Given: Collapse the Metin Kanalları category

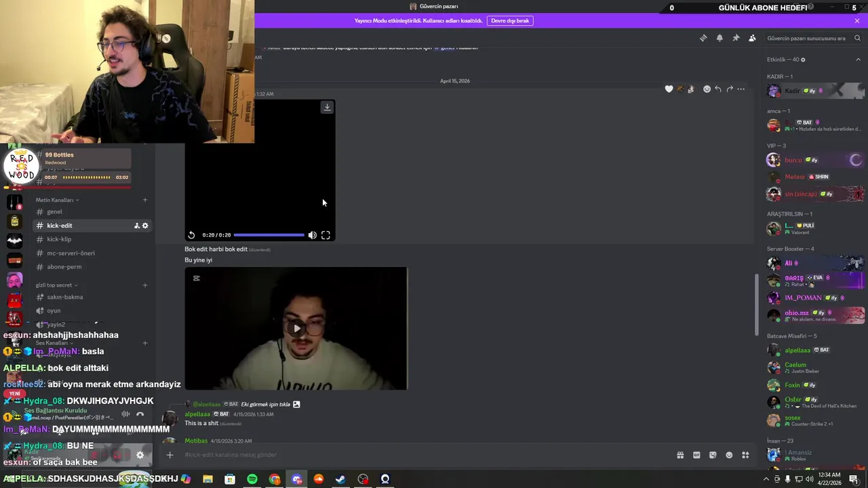Looking at the screenshot, I should point(57,200).
